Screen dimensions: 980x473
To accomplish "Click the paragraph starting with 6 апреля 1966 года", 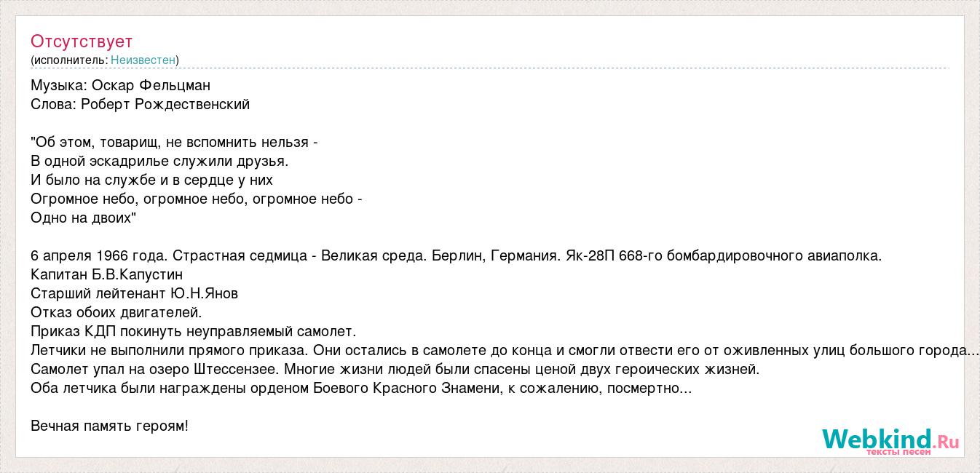I will tap(457, 255).
